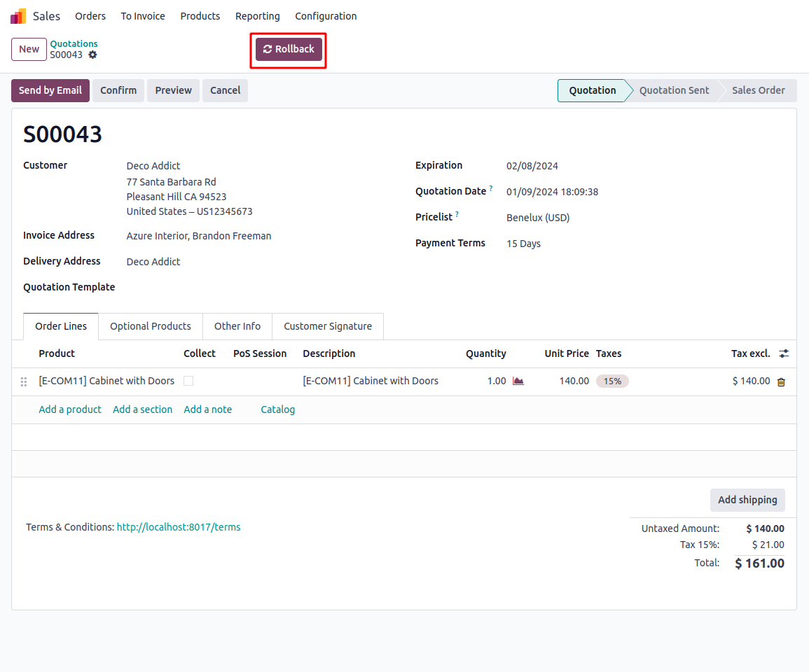The image size is (809, 672).
Task: Select the Sales Order status stage
Action: [x=758, y=90]
